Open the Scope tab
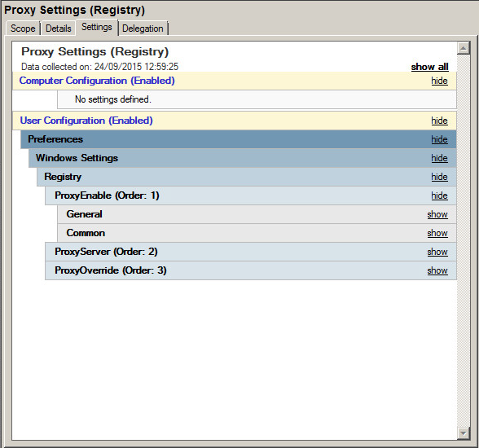 tap(23, 29)
